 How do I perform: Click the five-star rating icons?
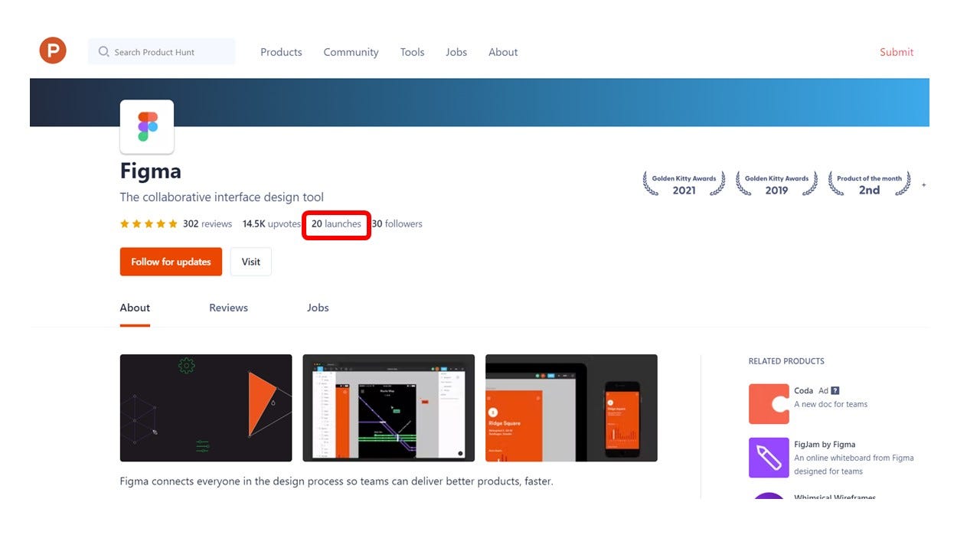pyautogui.click(x=149, y=224)
